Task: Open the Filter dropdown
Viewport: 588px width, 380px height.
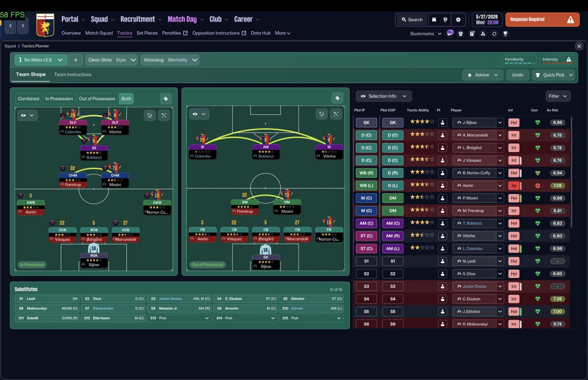Action: [x=558, y=96]
